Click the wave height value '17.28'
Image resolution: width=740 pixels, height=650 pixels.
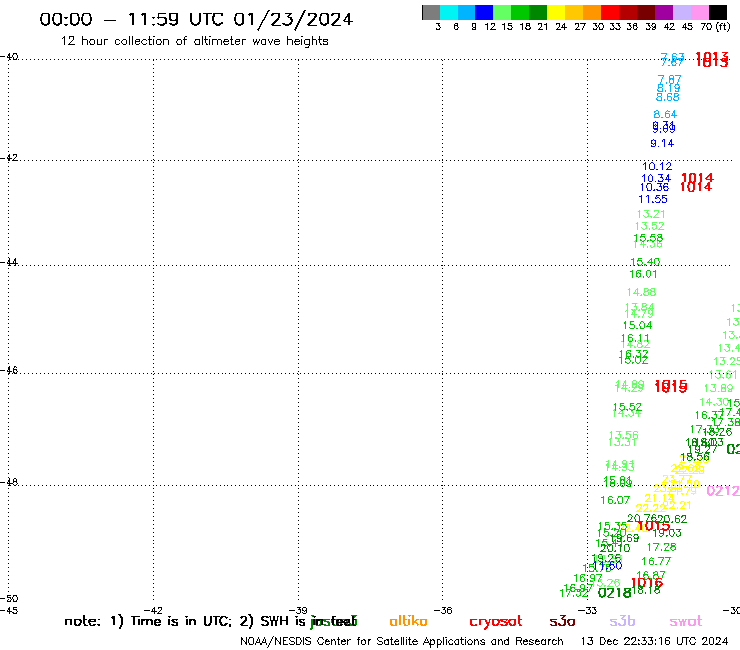(x=661, y=547)
